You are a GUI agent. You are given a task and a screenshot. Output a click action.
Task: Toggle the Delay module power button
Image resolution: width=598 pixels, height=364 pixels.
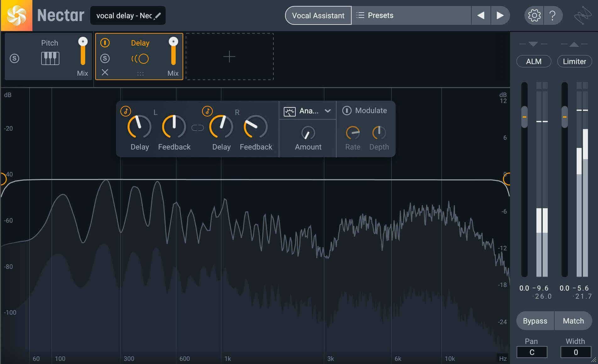[x=105, y=42]
